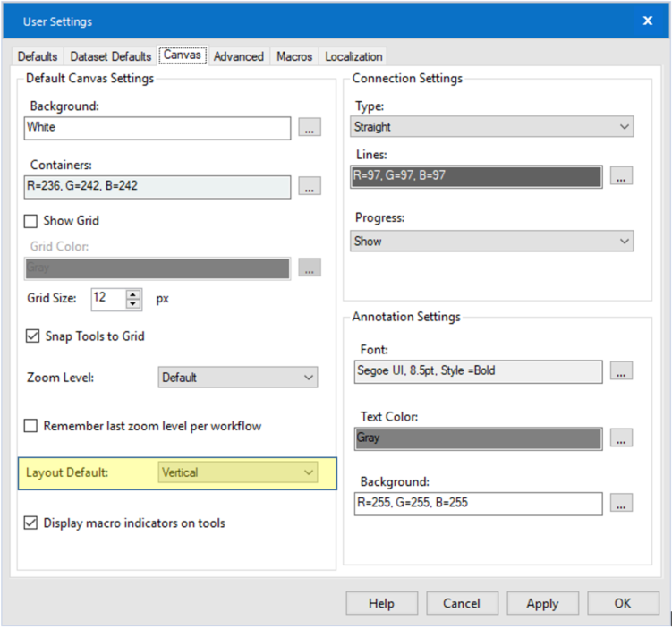Open browse button for annotation Background color
This screenshot has height=629, width=672.
(621, 503)
